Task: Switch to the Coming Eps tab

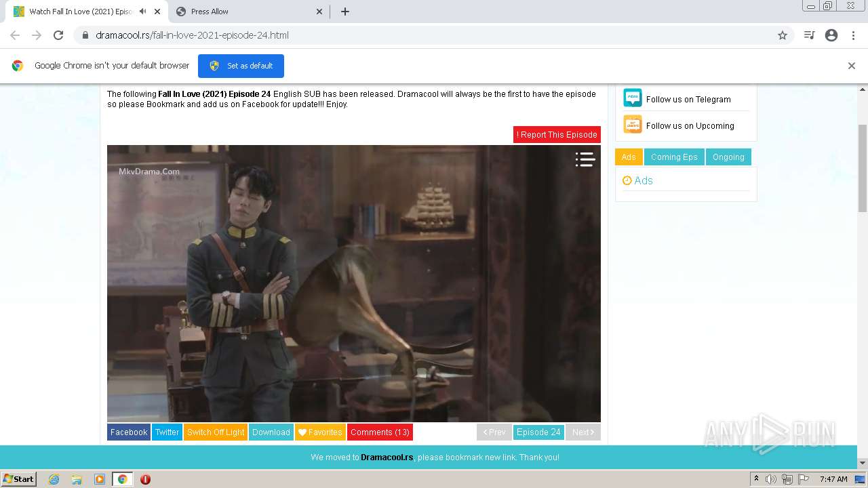Action: click(674, 157)
